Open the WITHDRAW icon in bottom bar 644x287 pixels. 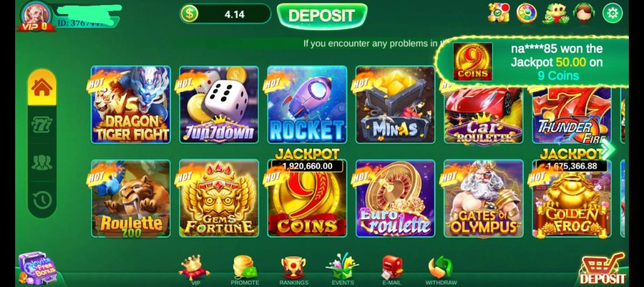(x=441, y=271)
